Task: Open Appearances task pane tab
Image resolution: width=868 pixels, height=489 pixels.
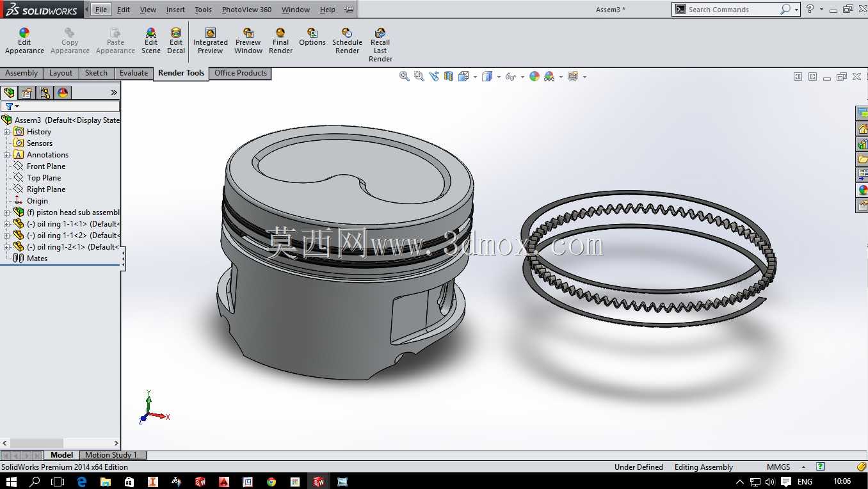Action: (x=862, y=190)
